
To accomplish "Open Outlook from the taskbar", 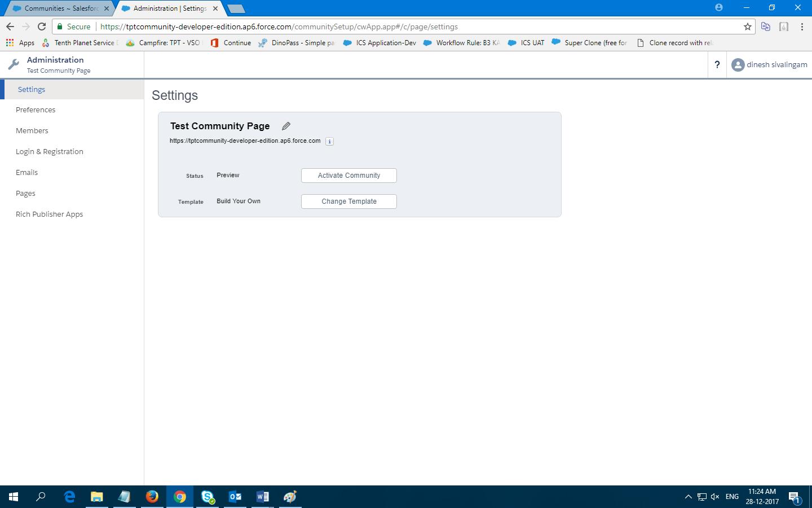I will pyautogui.click(x=235, y=497).
